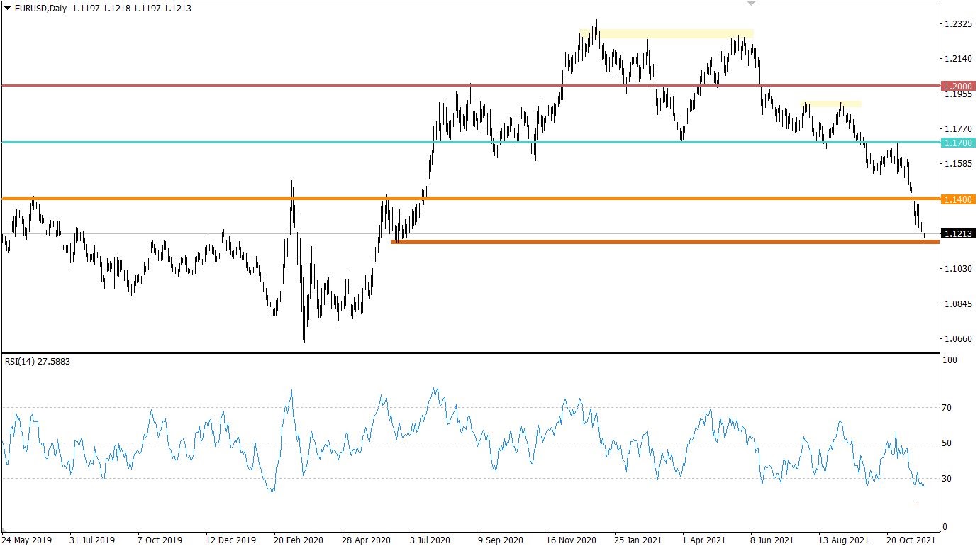Select the thick brown support line below the 1.1213 tag
This screenshot has width=980, height=549.
click(x=665, y=242)
